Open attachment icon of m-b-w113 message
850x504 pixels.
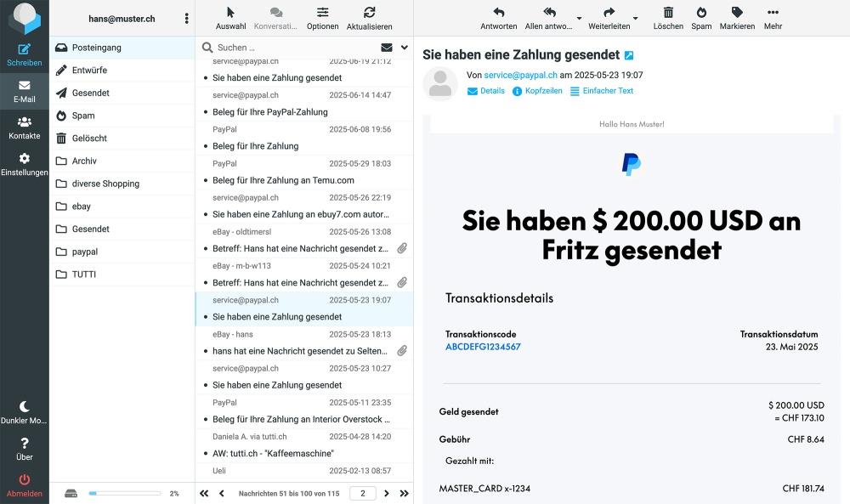402,282
